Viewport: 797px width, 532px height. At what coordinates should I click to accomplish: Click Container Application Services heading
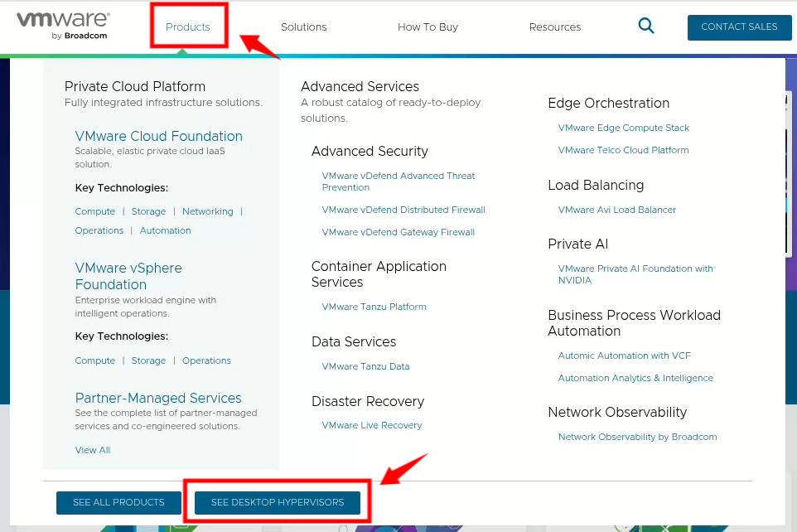pos(379,274)
